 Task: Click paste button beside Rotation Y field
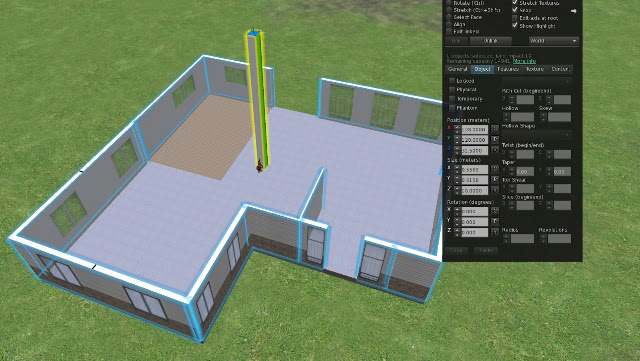(495, 222)
